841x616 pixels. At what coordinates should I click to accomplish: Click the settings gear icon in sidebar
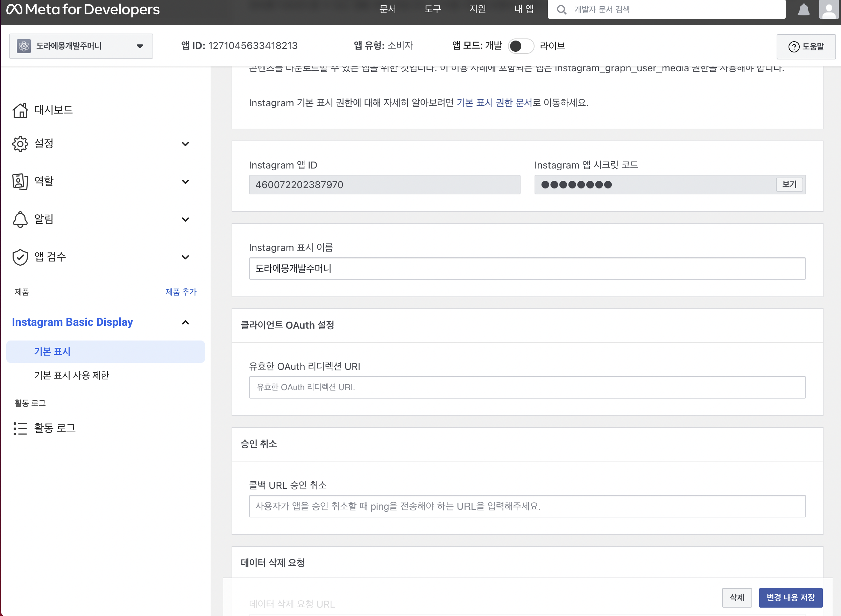[x=20, y=144]
